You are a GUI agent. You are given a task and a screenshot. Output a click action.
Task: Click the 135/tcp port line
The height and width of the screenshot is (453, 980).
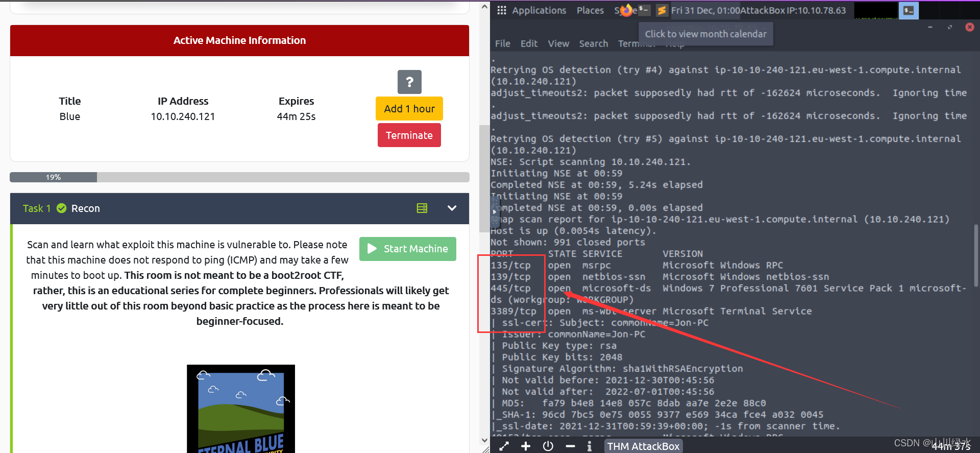[636, 265]
